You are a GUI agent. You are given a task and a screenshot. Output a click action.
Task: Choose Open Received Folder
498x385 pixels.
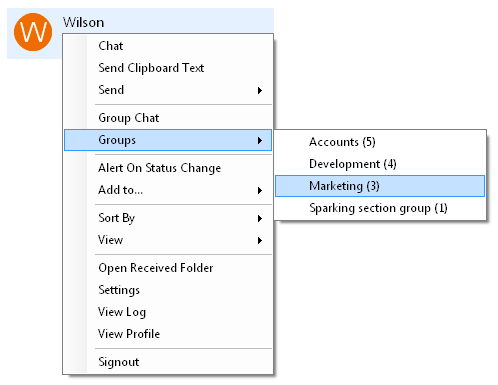[x=168, y=268]
